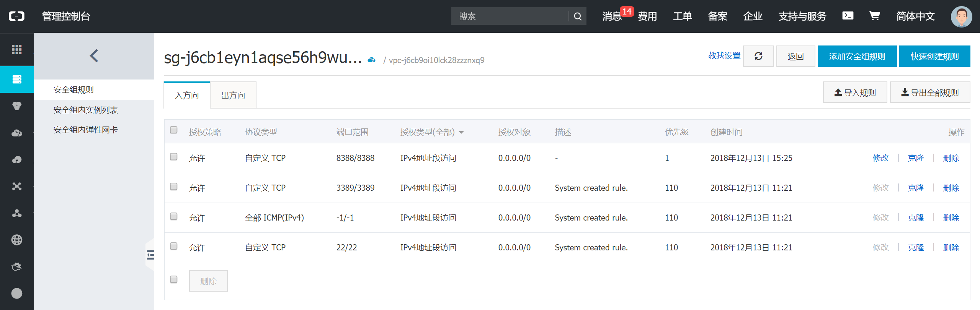Open the products grid menu icon
The width and height of the screenshot is (980, 310).
16,49
